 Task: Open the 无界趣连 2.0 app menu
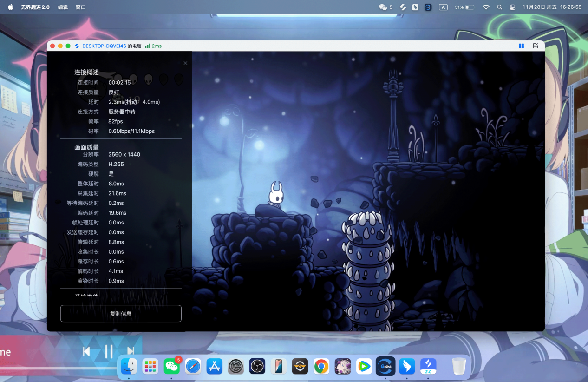(x=35, y=7)
